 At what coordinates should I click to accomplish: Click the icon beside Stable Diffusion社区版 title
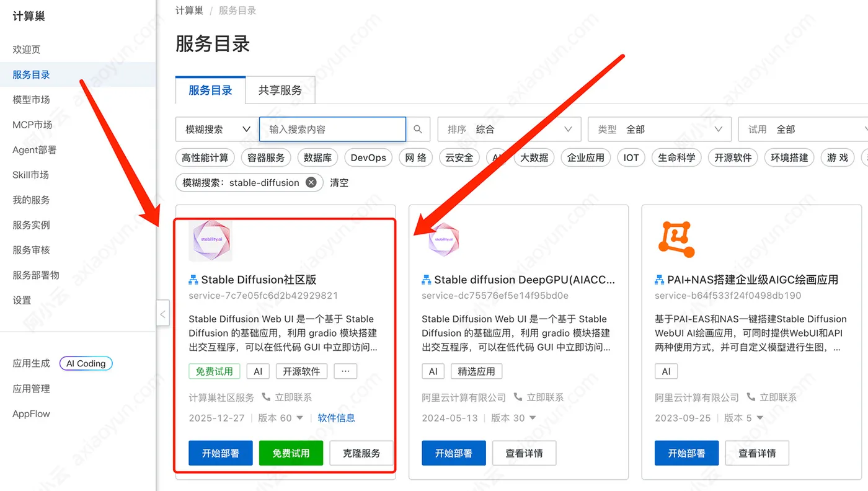(x=193, y=280)
